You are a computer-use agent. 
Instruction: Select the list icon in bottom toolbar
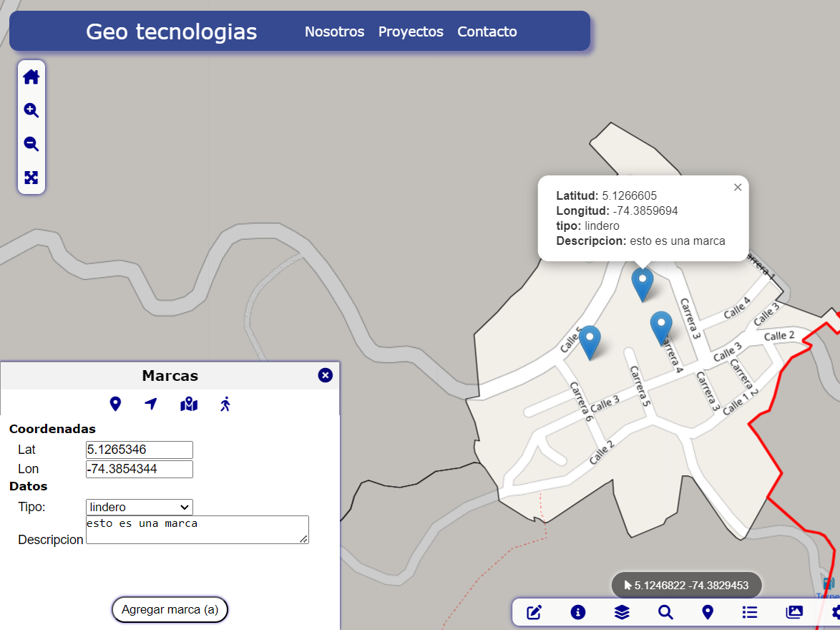[750, 612]
